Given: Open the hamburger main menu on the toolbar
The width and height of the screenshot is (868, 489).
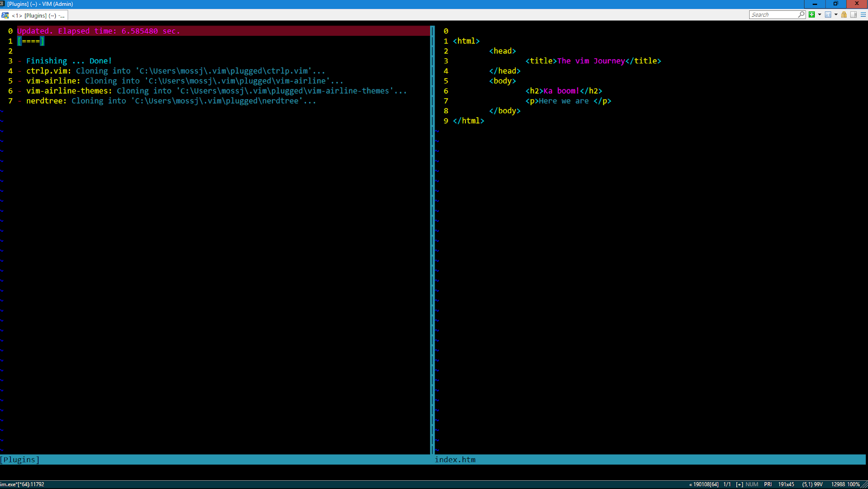Looking at the screenshot, I should (x=864, y=15).
